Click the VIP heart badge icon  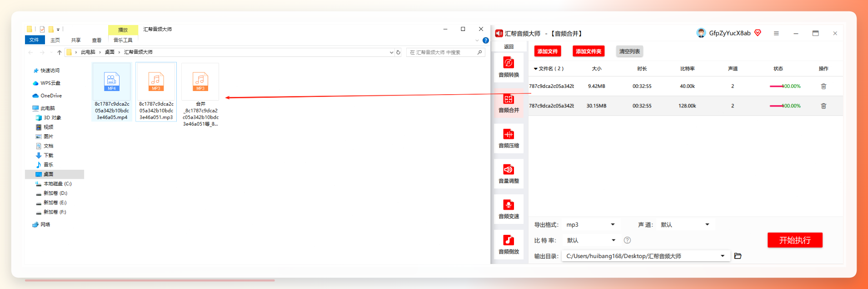(758, 33)
